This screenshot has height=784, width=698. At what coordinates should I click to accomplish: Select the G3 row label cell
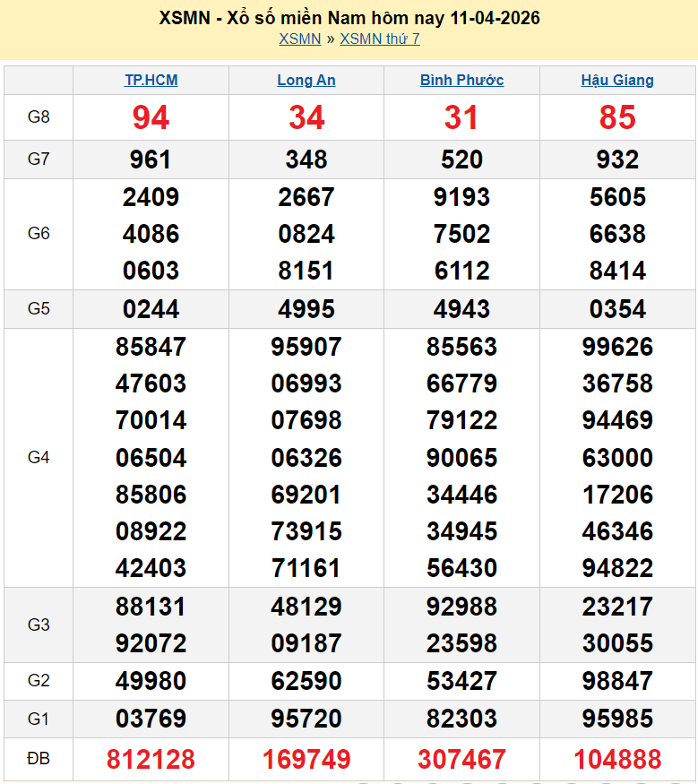coord(39,625)
